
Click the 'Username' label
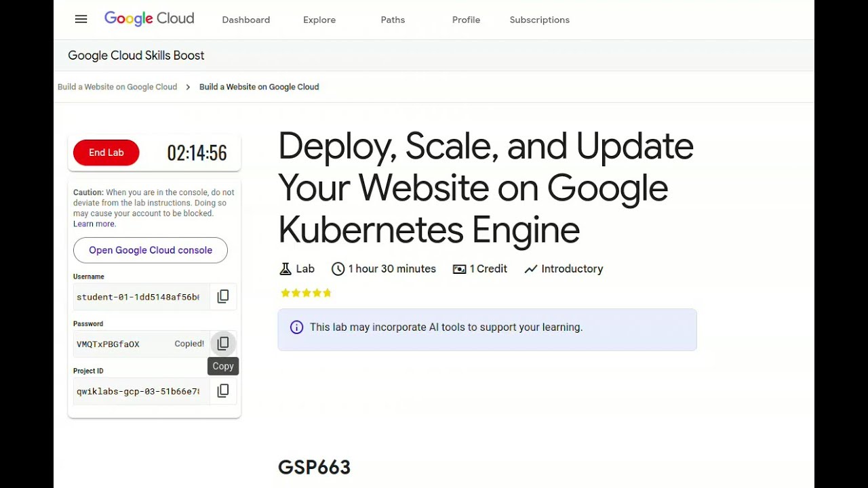tap(89, 277)
